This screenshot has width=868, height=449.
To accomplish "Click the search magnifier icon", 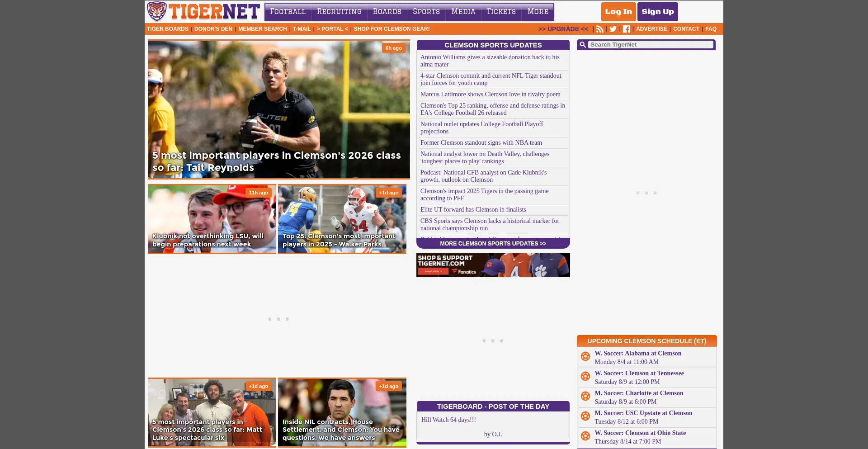I will pyautogui.click(x=583, y=45).
